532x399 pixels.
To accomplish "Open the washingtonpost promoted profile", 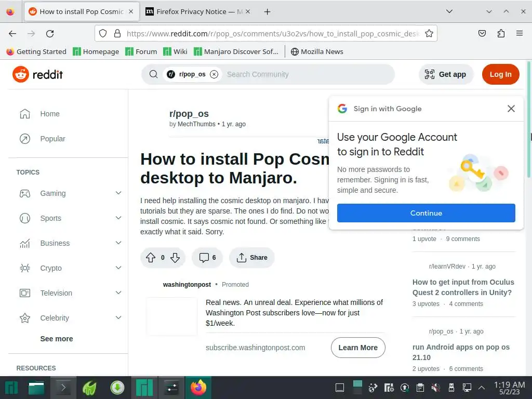I will pos(187,285).
